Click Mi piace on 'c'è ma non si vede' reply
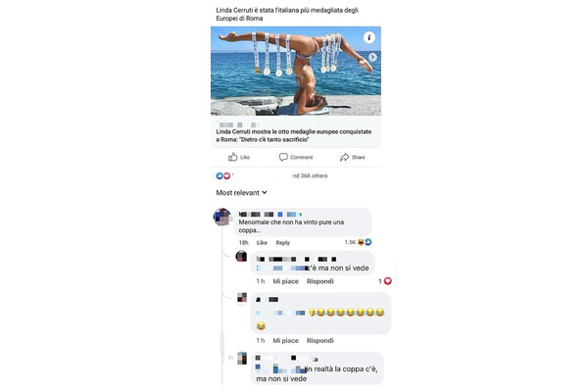The height and width of the screenshot is (392, 588). pyautogui.click(x=285, y=281)
